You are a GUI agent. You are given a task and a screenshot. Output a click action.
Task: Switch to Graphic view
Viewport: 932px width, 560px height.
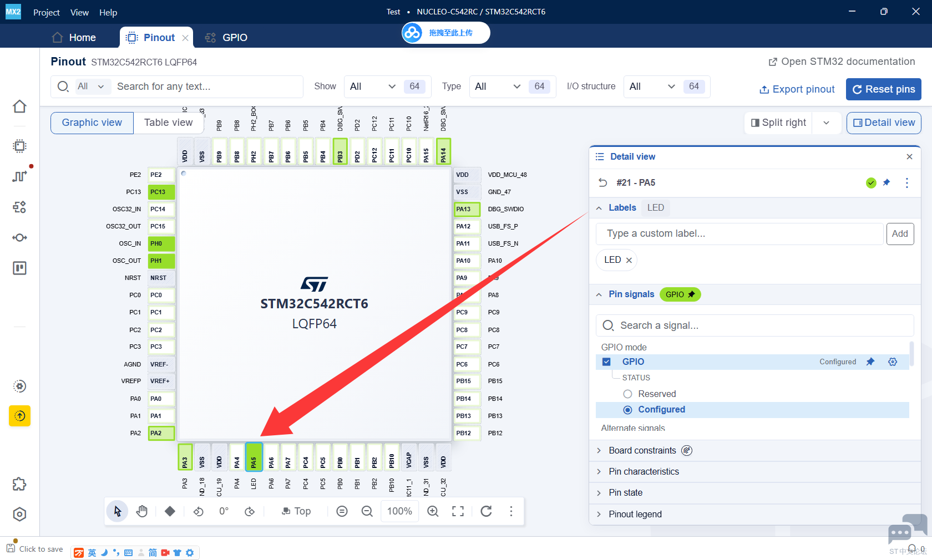point(92,123)
